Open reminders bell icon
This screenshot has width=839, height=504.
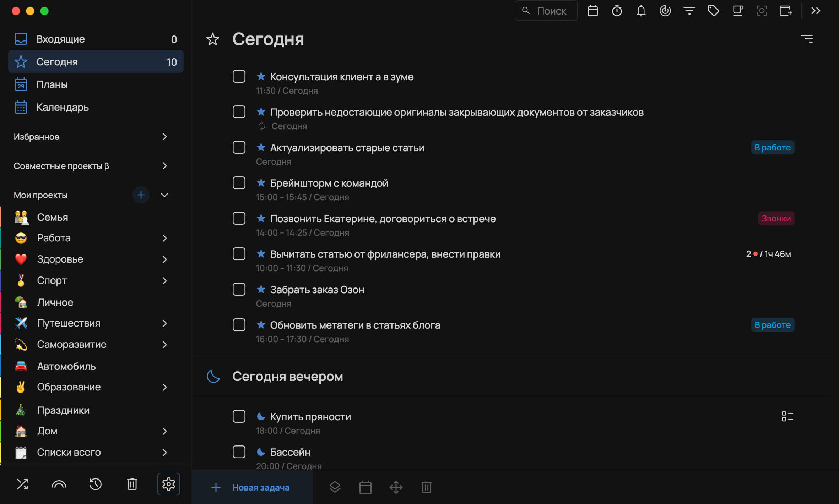(641, 11)
